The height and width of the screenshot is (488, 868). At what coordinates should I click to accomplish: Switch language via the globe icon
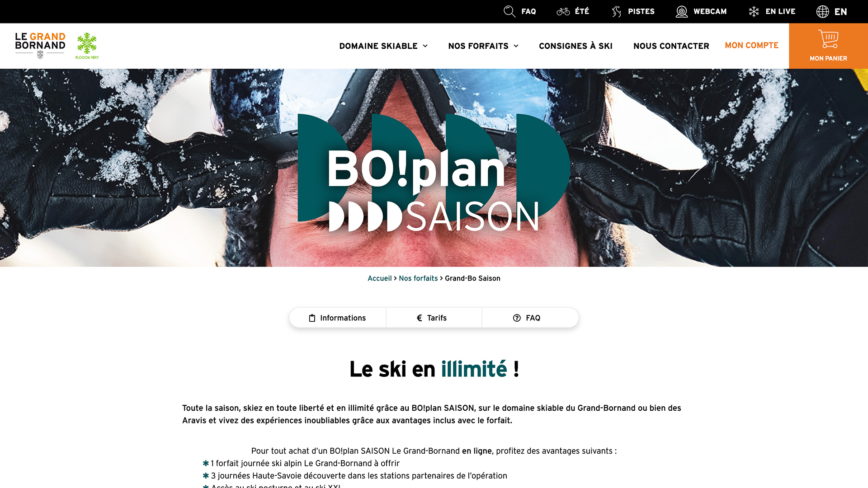click(x=823, y=11)
